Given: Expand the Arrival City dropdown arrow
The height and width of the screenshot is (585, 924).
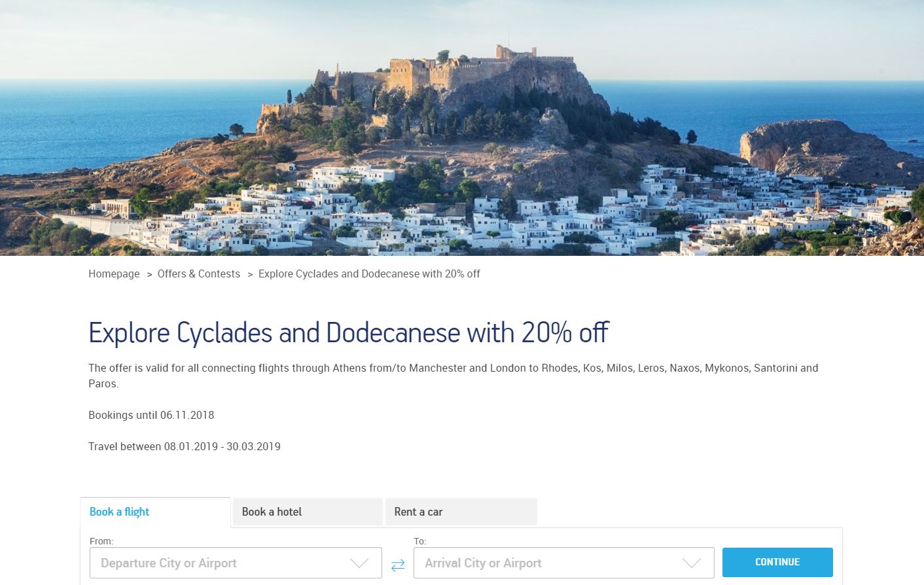Looking at the screenshot, I should click(x=692, y=563).
